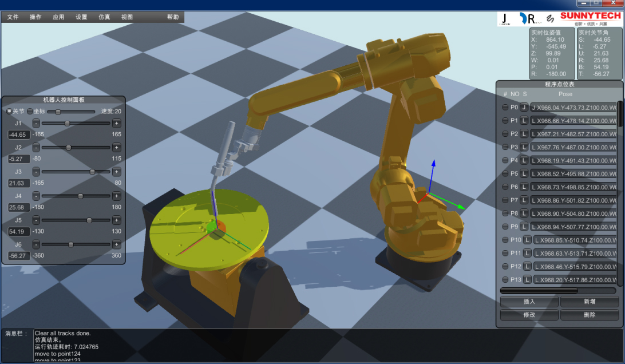Toggle the selection checkbox for point P3
The image size is (625, 364).
click(x=505, y=147)
